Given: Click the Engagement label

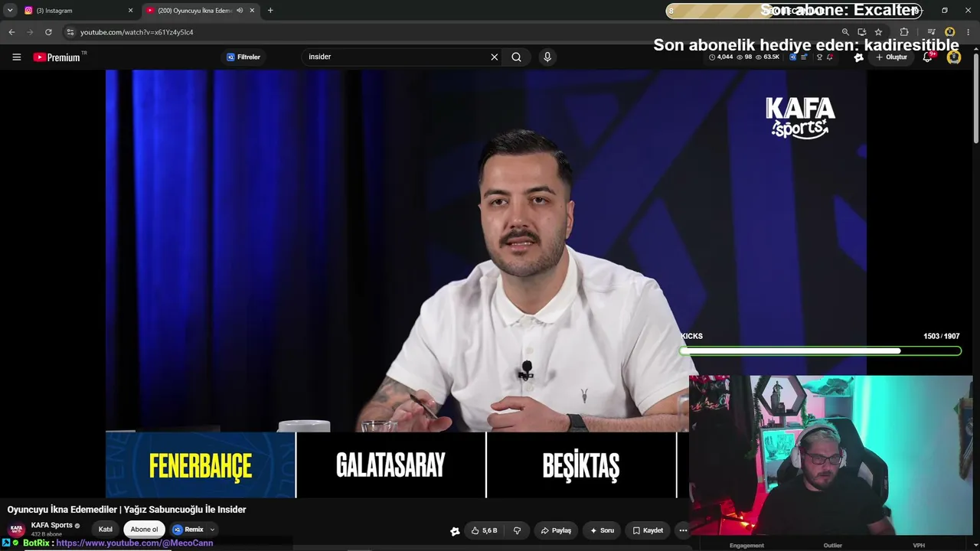Looking at the screenshot, I should pos(746,546).
